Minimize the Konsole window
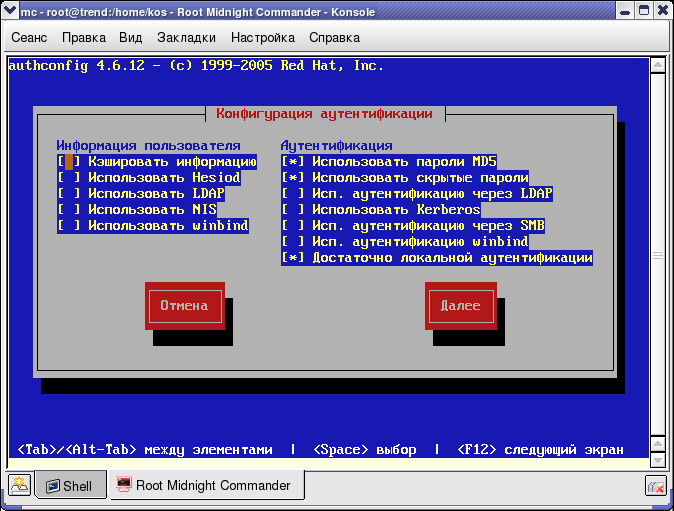The width and height of the screenshot is (674, 511). click(620, 10)
